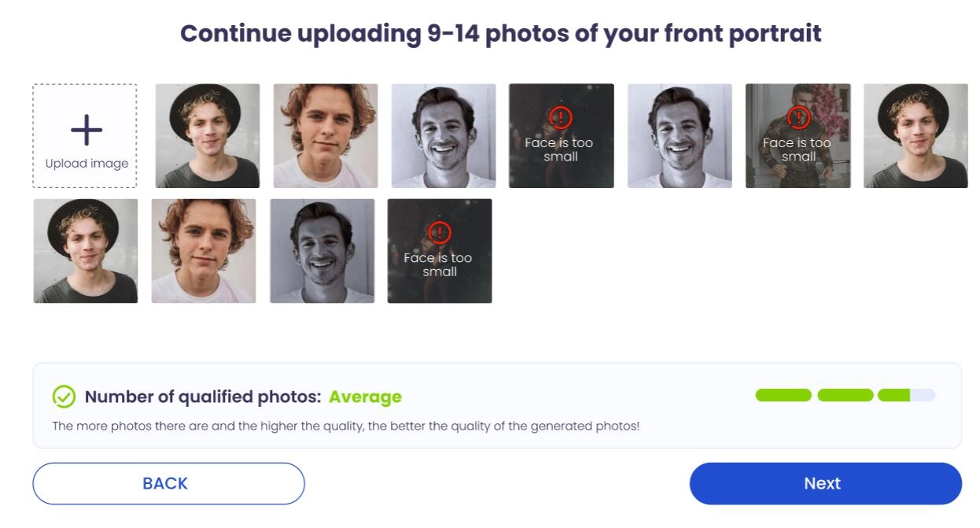Select curly-haired close-up in top row
Image resolution: width=980 pixels, height=528 pixels.
(x=326, y=136)
